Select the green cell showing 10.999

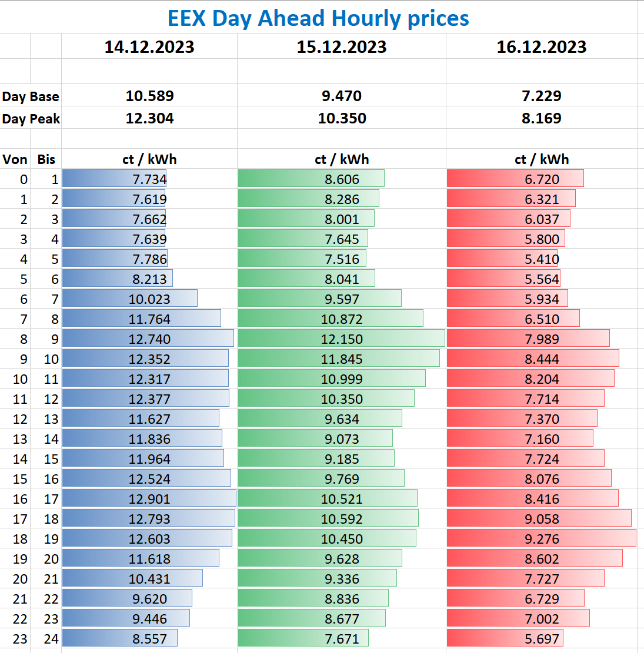point(341,379)
